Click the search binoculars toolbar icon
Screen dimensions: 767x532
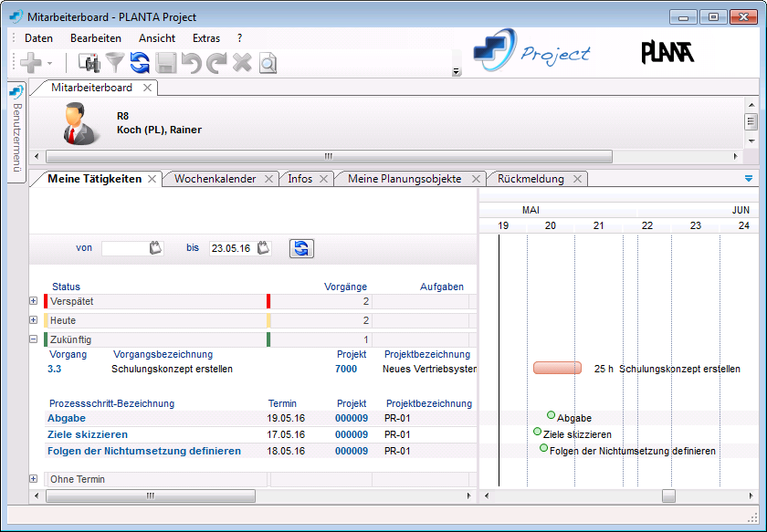[x=89, y=62]
